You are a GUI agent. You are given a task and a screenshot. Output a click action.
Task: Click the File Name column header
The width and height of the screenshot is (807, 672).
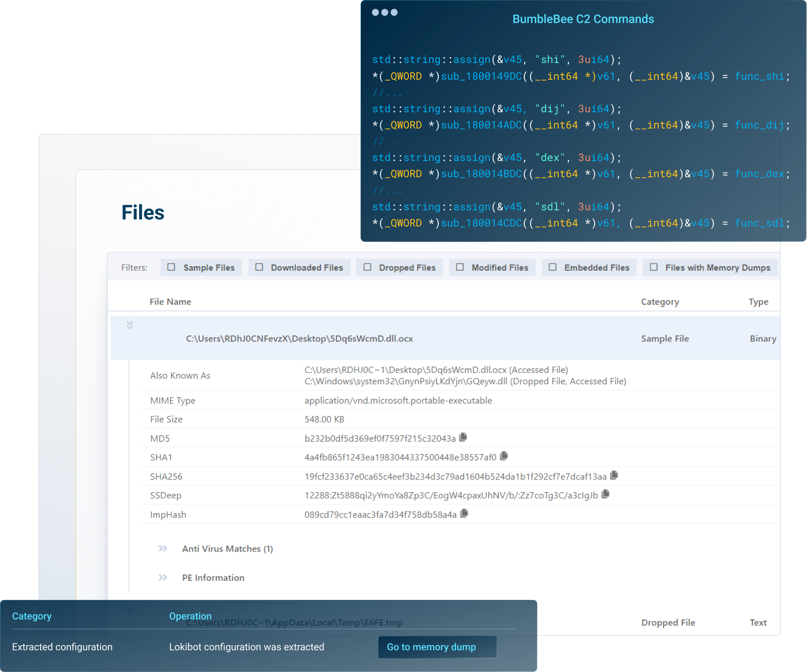171,302
